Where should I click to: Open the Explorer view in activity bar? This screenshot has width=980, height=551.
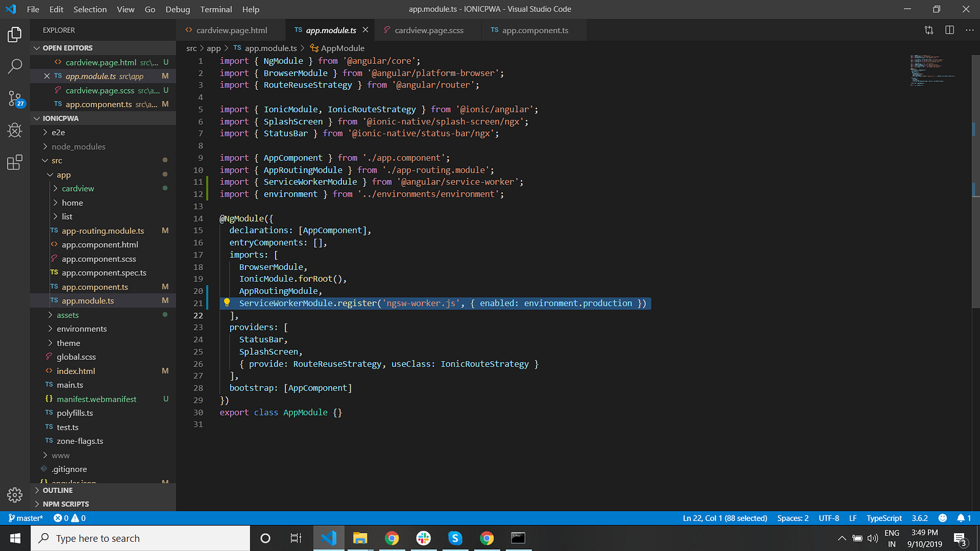click(15, 34)
